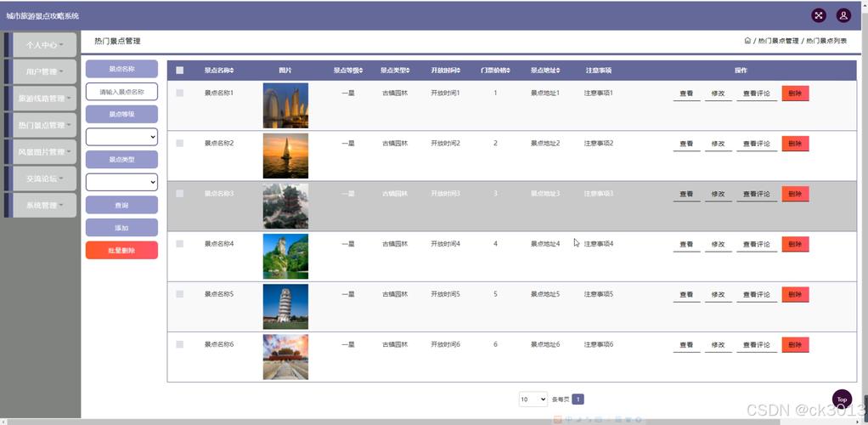This screenshot has width=868, height=425.
Task: Open the palace gate thumbnail in row 6
Action: (x=285, y=357)
